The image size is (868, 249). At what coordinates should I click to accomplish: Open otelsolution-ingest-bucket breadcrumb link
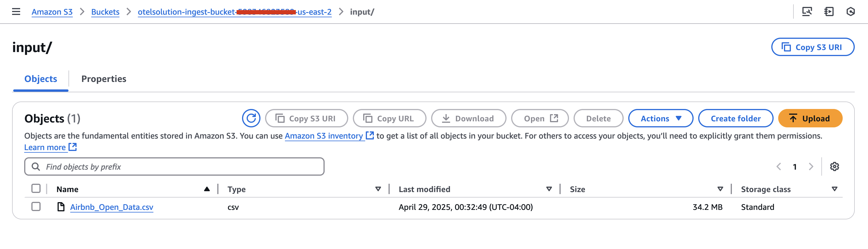point(235,12)
